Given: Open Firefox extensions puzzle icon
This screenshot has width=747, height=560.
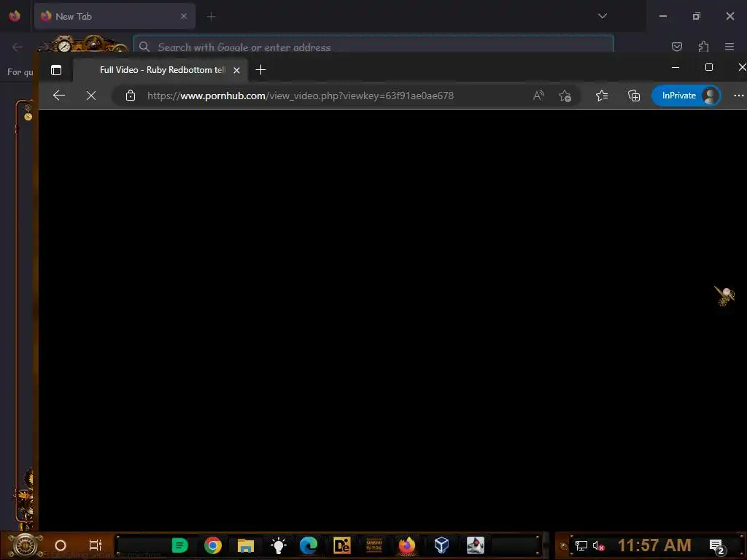Looking at the screenshot, I should pos(703,46).
